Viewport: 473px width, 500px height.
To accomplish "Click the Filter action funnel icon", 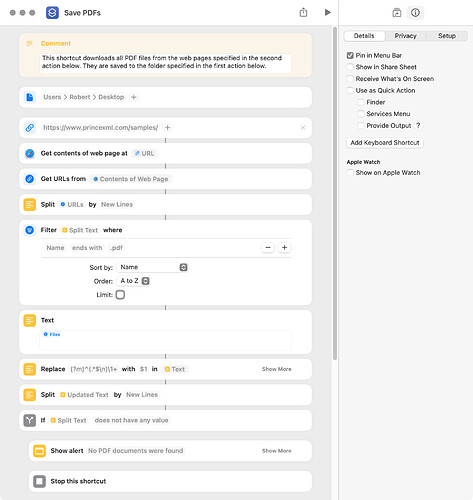I will (30, 230).
